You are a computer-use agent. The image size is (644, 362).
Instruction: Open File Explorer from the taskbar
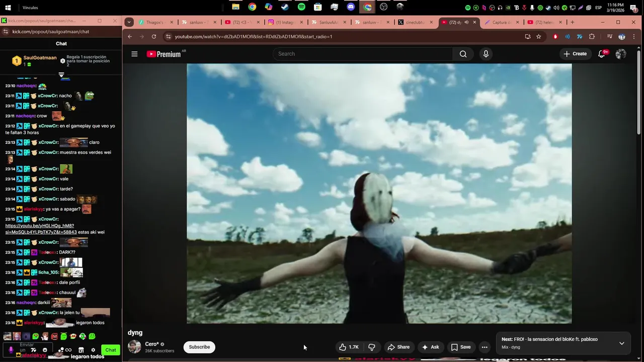click(235, 7)
